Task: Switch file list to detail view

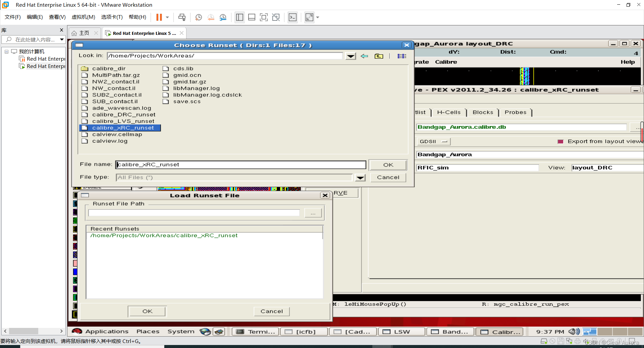Action: [x=402, y=56]
